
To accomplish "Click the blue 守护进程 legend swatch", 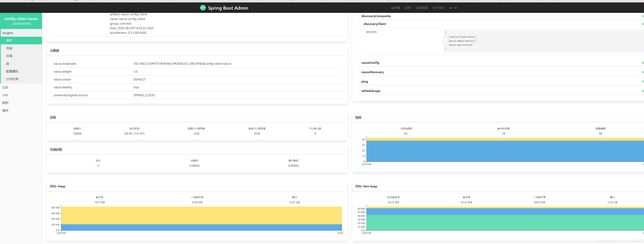I will [x=499, y=129].
